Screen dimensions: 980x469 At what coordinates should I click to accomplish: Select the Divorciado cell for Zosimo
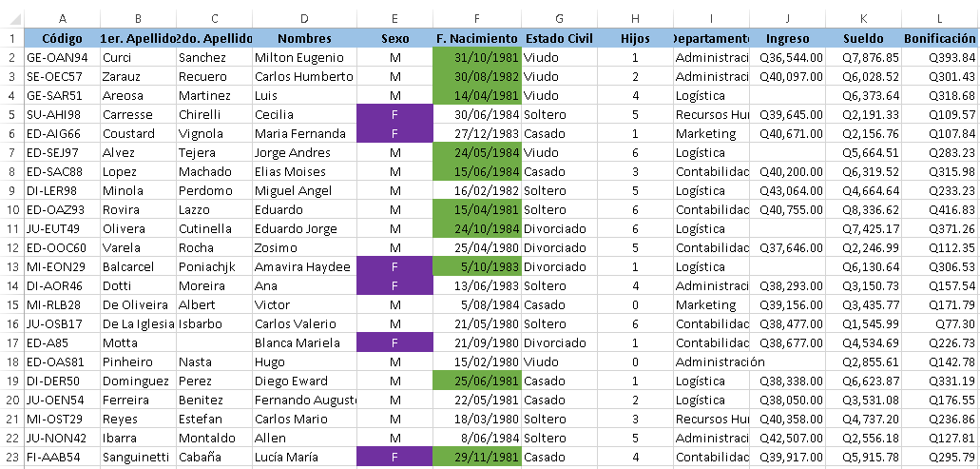point(559,247)
